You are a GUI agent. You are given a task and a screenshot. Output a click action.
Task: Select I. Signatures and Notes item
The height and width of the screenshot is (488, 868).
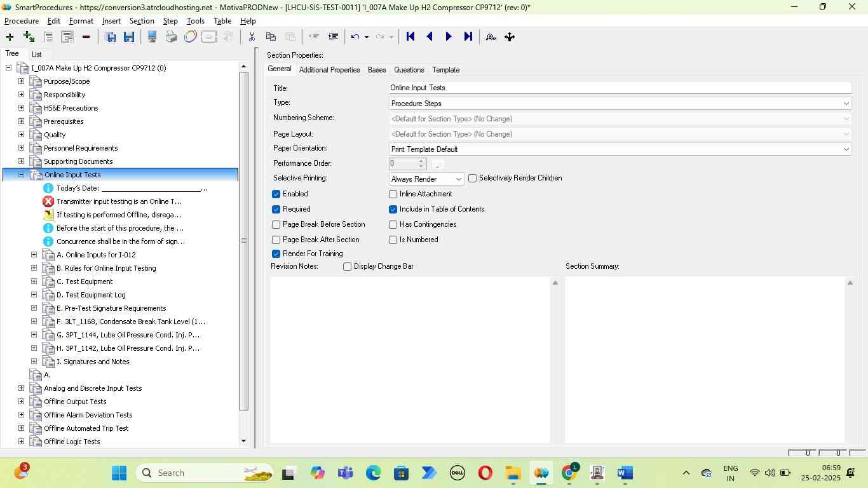tap(93, 362)
